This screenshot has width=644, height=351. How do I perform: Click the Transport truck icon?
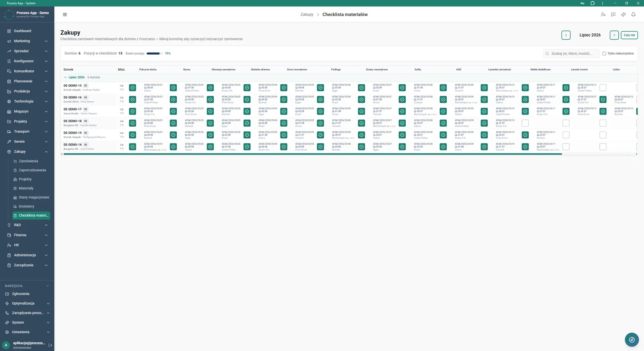point(9,131)
